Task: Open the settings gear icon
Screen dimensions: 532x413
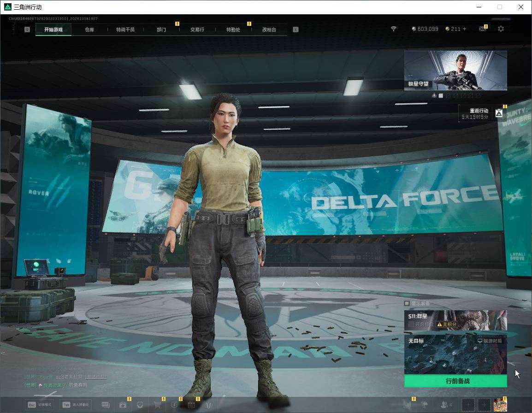Action: tap(501, 29)
